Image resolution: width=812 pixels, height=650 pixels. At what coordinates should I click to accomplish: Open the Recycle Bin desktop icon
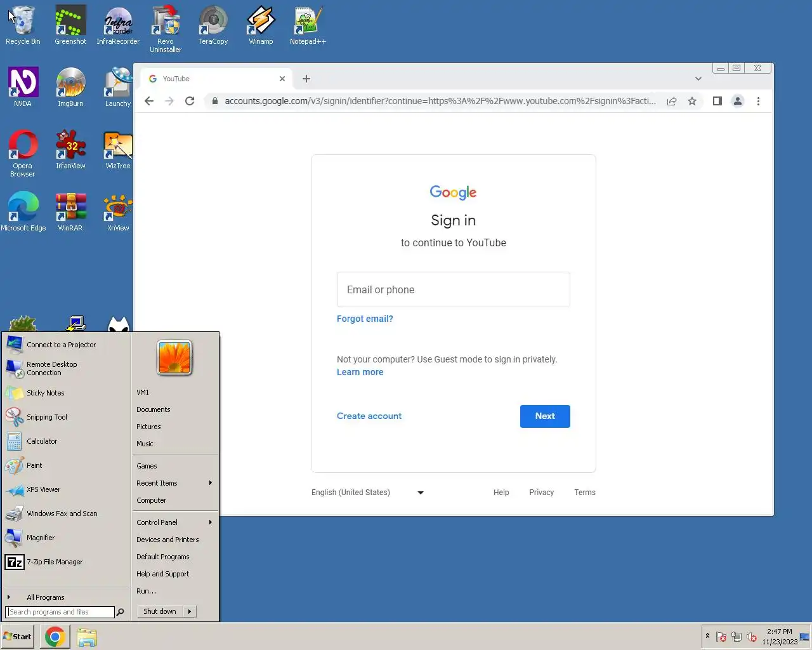click(23, 25)
